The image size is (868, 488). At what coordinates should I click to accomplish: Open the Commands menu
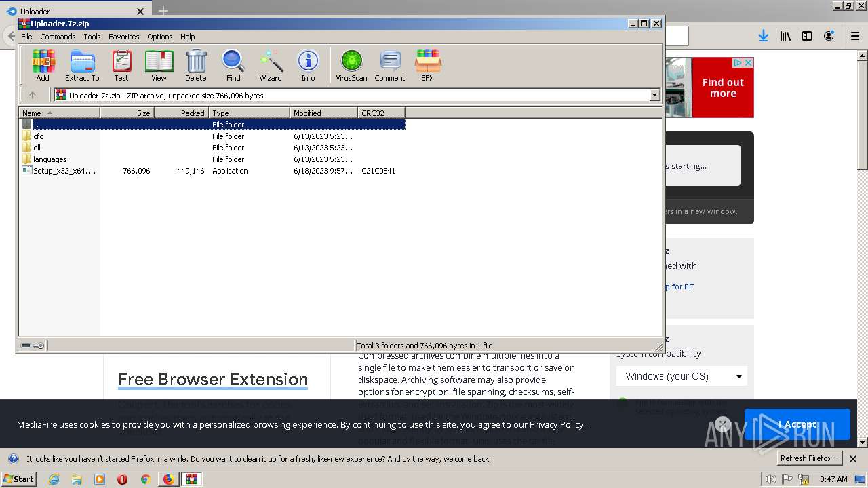[58, 37]
